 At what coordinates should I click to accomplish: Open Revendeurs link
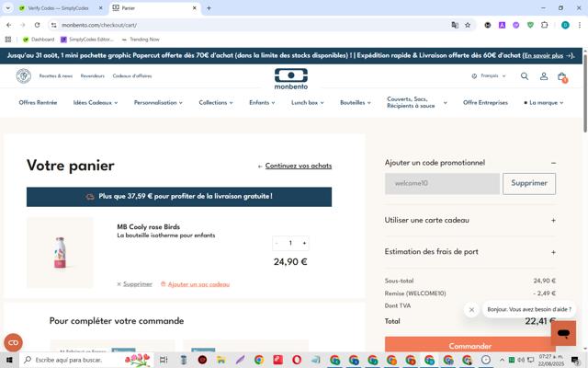[92, 75]
